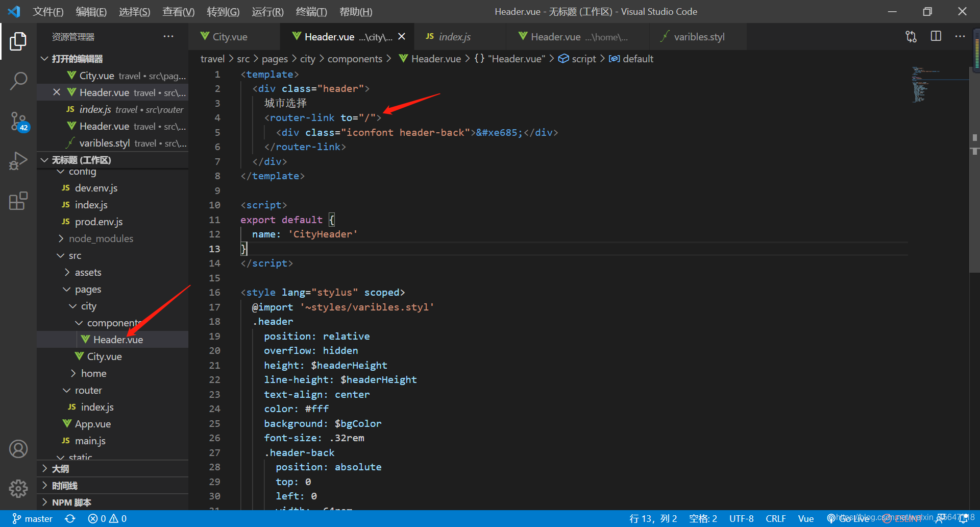Expand the 时间线 timeline panel
980x527 pixels.
113,486
